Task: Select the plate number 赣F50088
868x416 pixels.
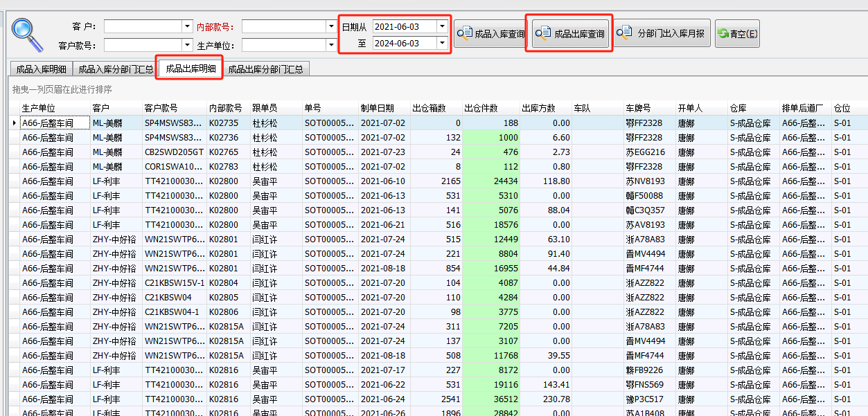Action: pos(650,195)
